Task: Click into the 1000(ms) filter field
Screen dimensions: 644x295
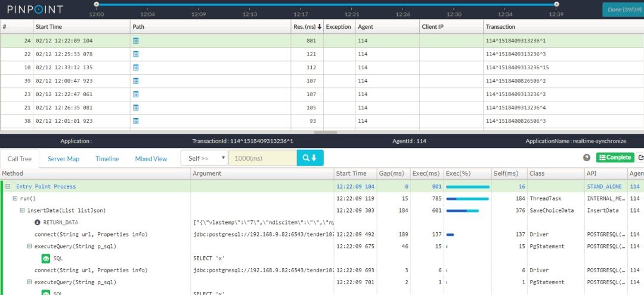Action: pyautogui.click(x=262, y=158)
